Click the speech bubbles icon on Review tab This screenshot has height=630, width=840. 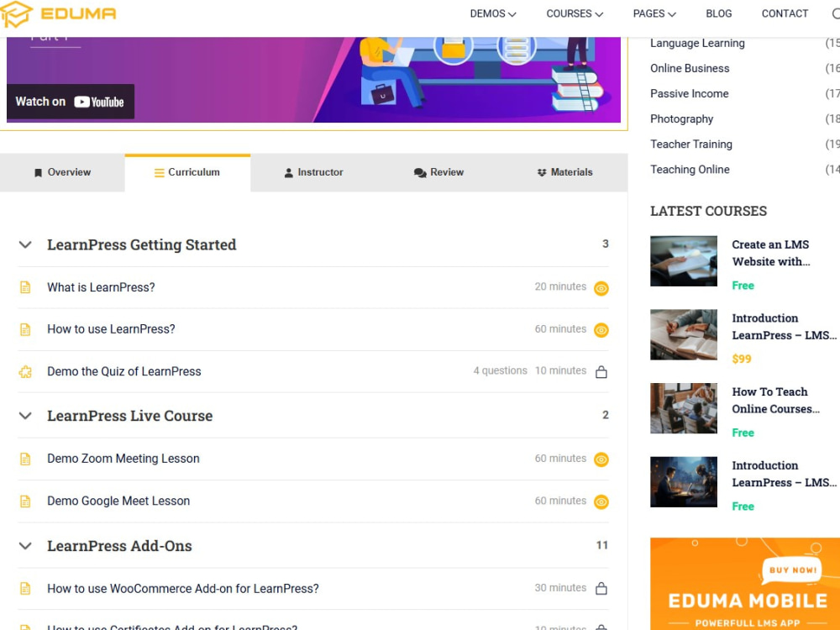coord(420,172)
